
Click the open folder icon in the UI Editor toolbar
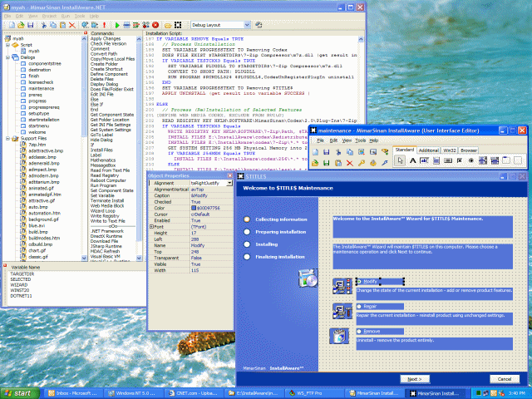tap(315, 163)
